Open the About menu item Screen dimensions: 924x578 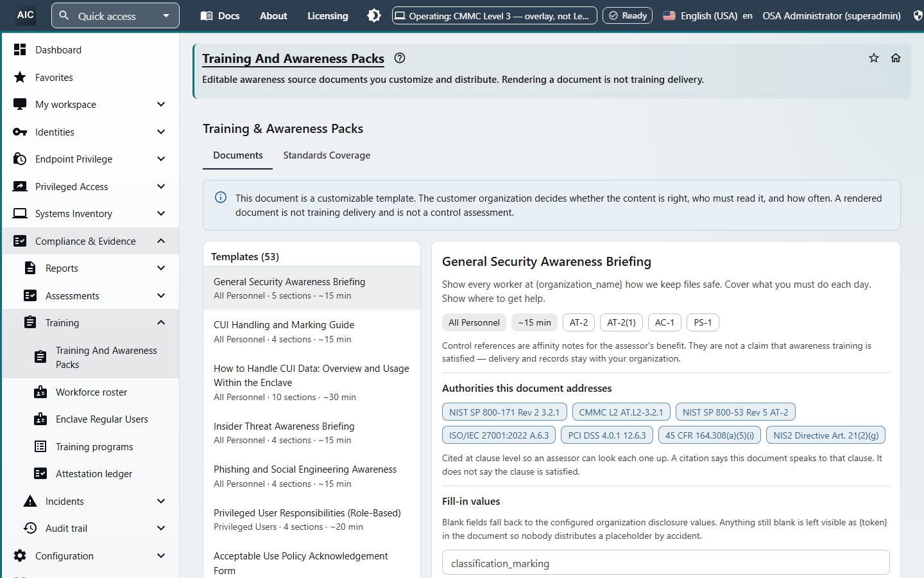(273, 15)
